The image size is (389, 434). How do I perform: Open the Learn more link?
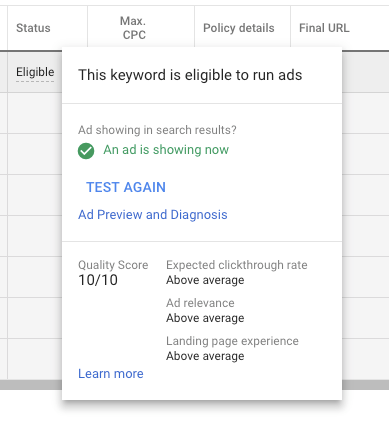coord(111,374)
